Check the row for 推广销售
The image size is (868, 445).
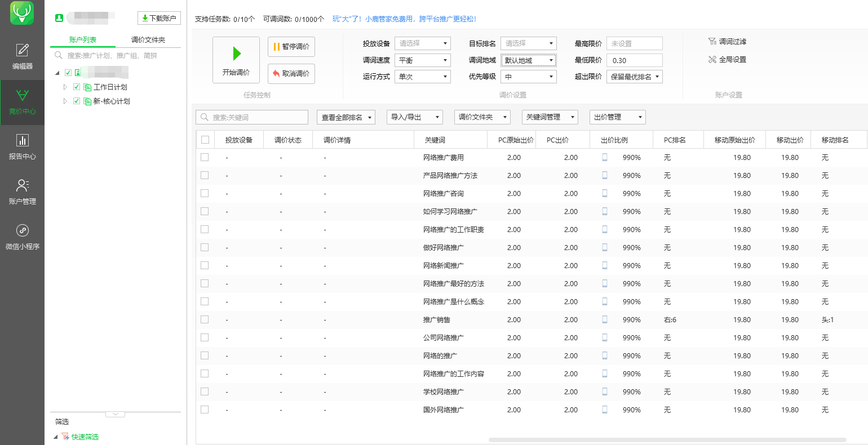(205, 320)
